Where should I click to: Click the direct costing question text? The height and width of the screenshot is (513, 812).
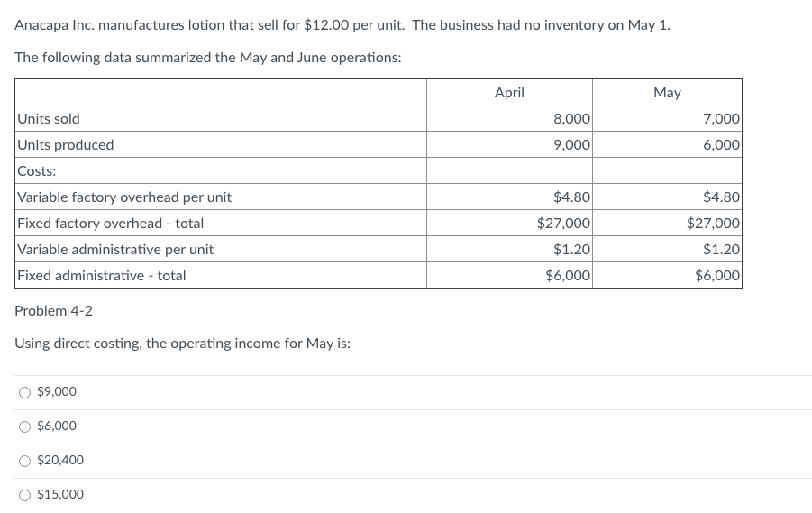[183, 344]
